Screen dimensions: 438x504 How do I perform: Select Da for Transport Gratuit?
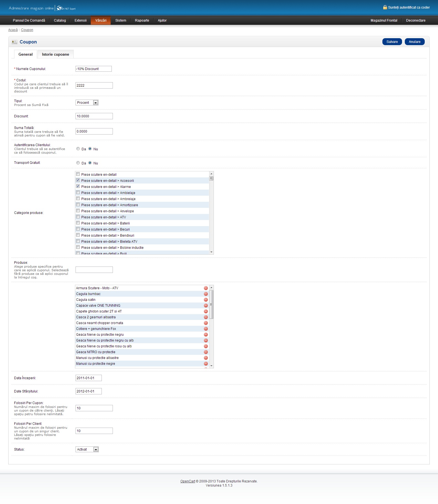tap(78, 163)
